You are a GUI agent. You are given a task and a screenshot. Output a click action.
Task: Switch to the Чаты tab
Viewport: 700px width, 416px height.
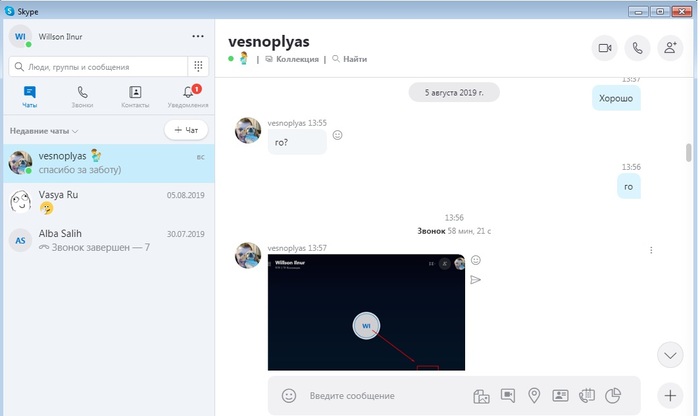pos(29,97)
